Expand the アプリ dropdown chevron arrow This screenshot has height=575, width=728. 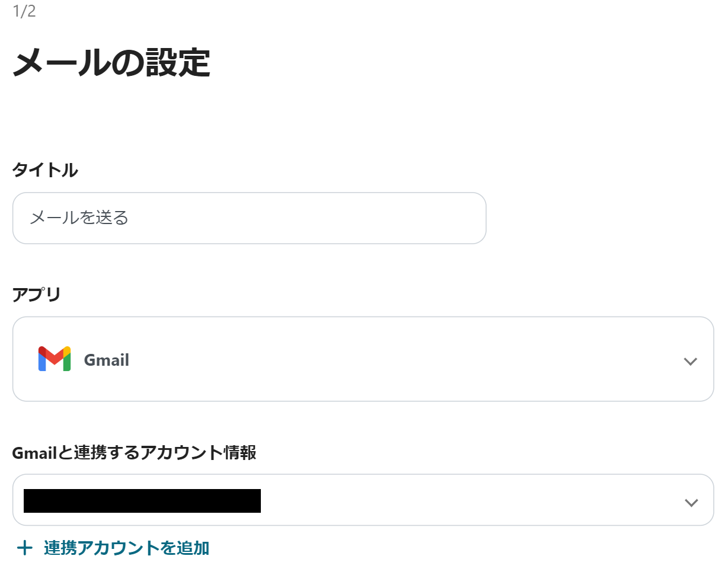point(690,361)
